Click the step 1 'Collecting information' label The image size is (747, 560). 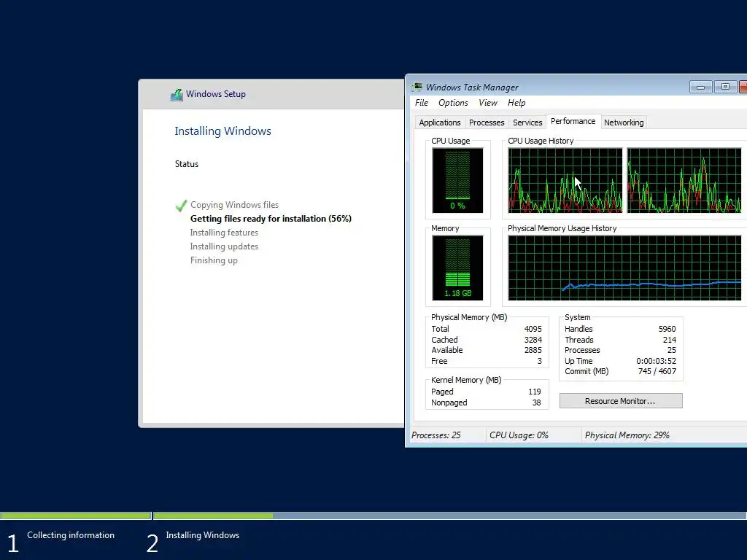[71, 535]
